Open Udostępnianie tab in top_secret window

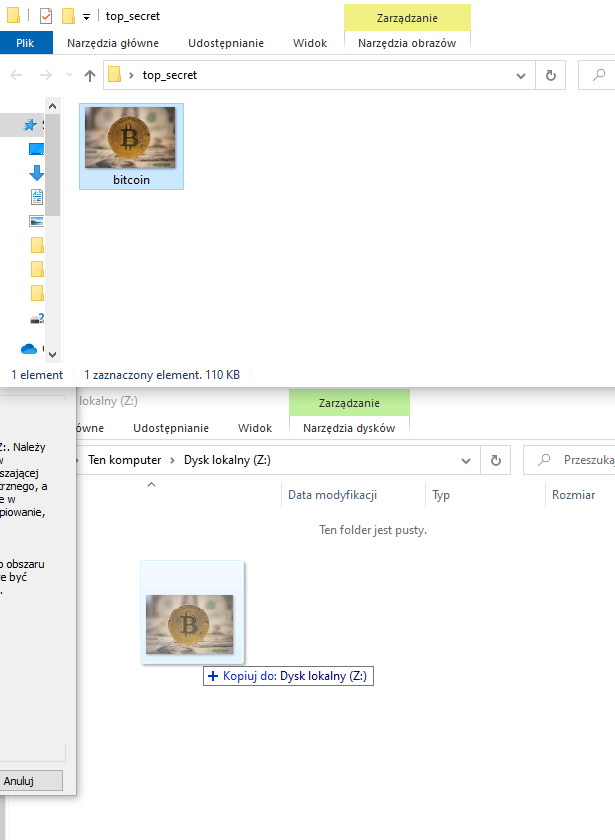pos(226,43)
